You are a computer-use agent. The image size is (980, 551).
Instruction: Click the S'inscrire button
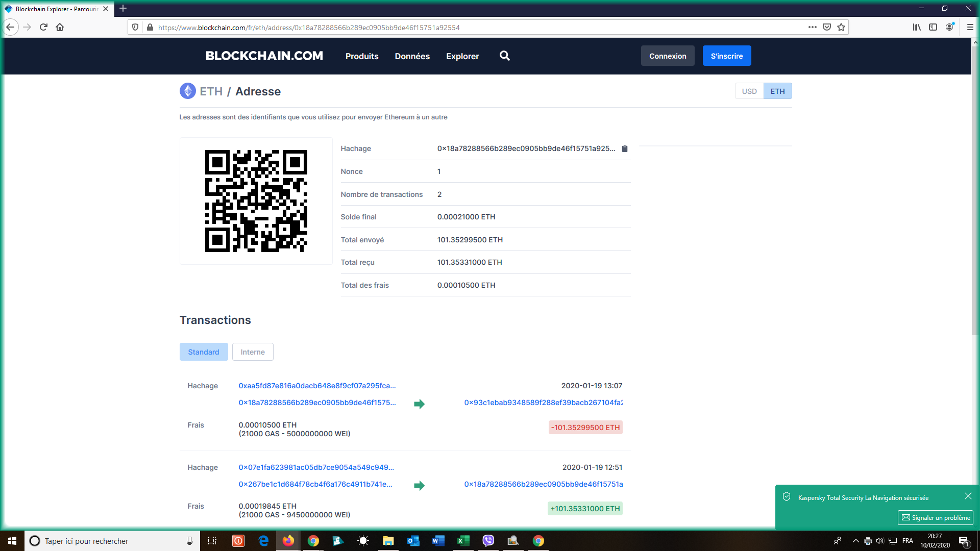[x=726, y=56]
